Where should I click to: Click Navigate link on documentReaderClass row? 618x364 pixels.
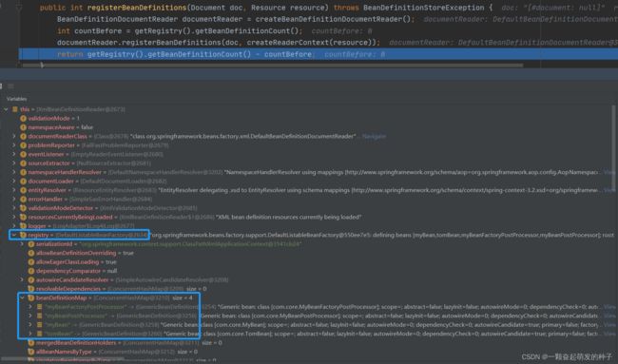click(x=374, y=136)
